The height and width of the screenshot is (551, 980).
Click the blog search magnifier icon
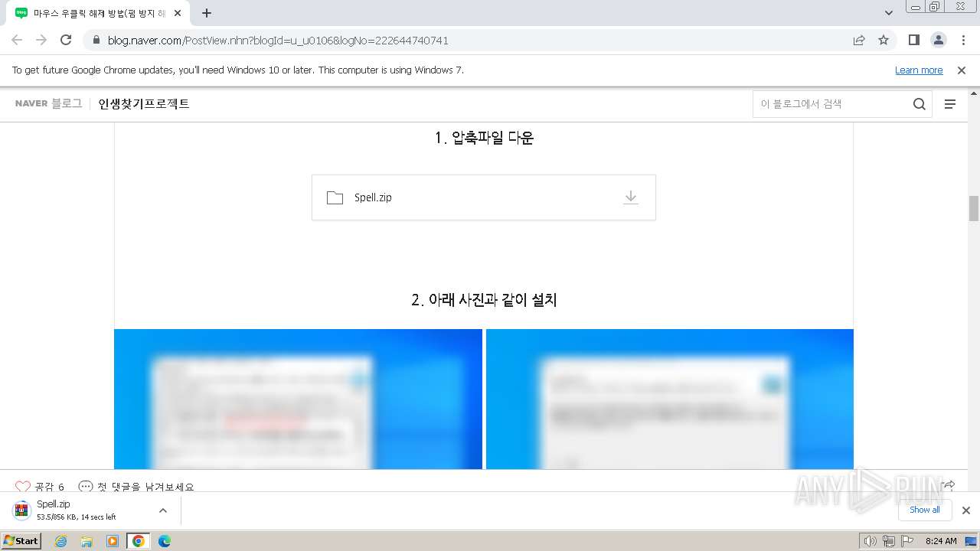(920, 104)
